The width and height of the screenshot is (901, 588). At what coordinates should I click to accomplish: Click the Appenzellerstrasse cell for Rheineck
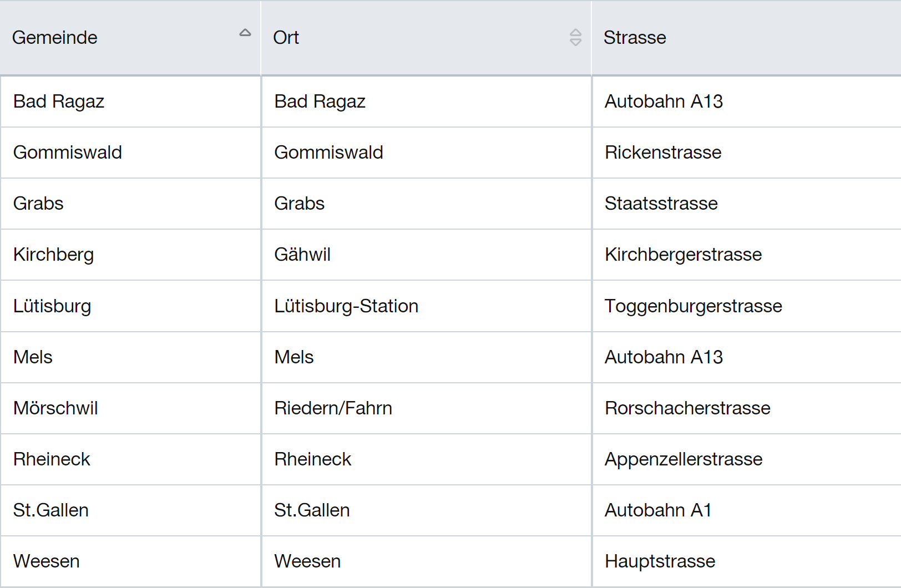click(684, 459)
